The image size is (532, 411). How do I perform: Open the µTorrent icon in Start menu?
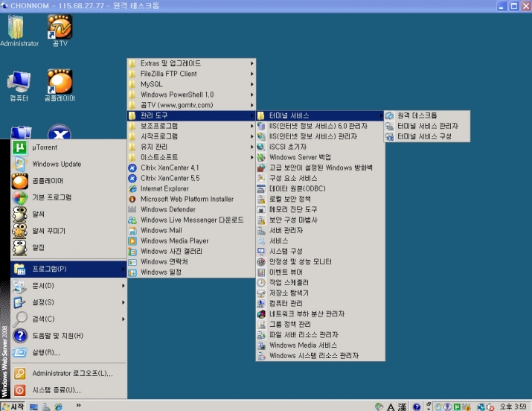pyautogui.click(x=20, y=147)
